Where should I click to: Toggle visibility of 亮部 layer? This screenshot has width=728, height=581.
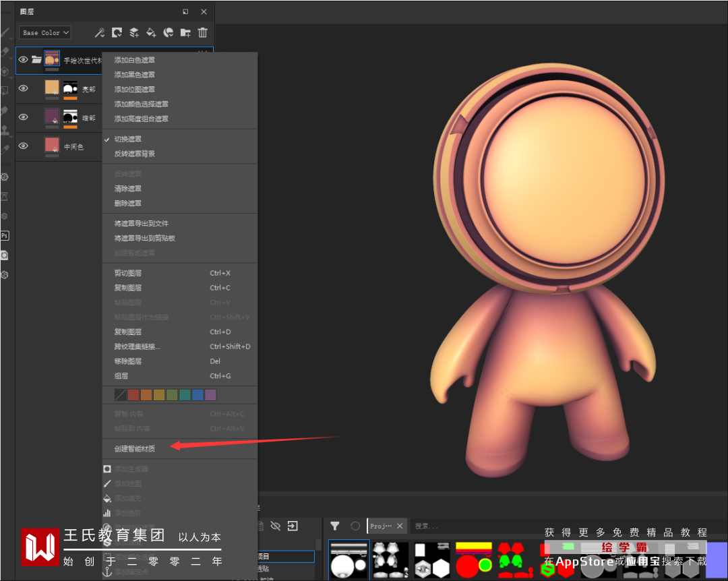[23, 88]
